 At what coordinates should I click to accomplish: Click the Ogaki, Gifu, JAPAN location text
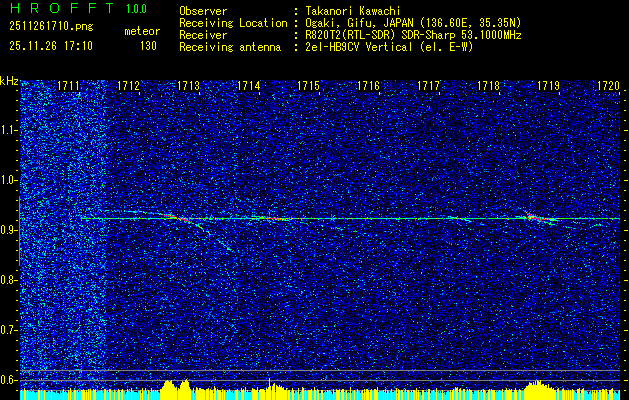click(x=413, y=23)
